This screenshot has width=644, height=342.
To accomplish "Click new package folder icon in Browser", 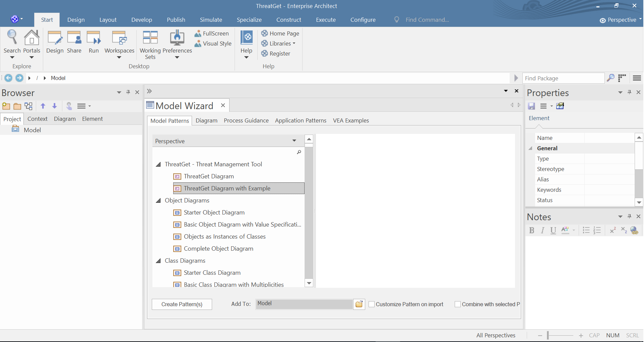I will (17, 106).
